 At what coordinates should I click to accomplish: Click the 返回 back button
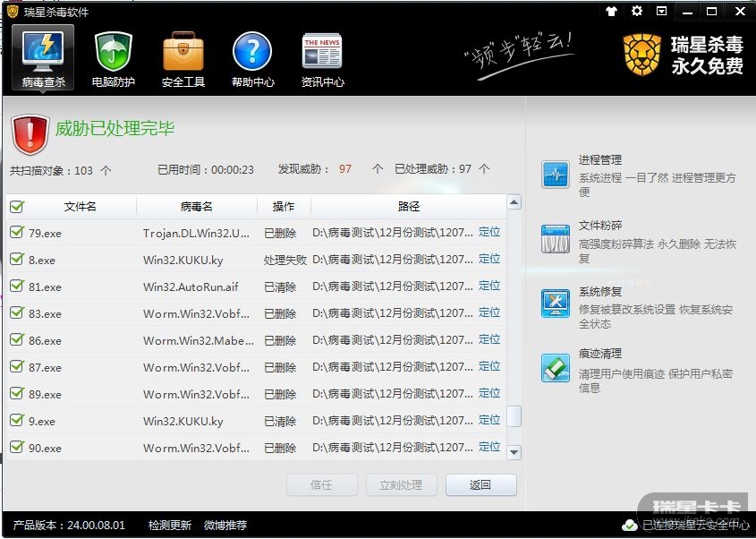(x=480, y=485)
